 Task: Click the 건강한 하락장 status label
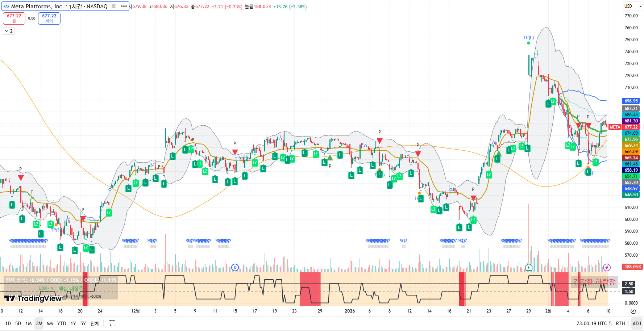click(594, 281)
